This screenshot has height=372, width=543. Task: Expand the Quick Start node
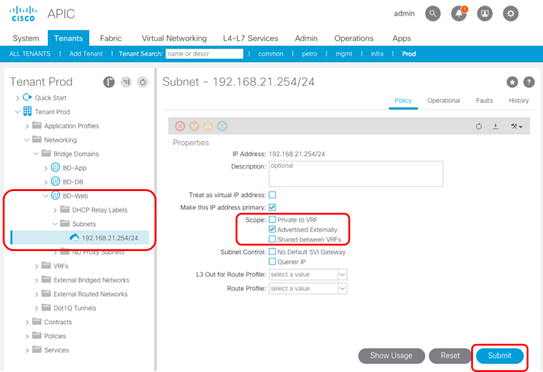(x=17, y=98)
